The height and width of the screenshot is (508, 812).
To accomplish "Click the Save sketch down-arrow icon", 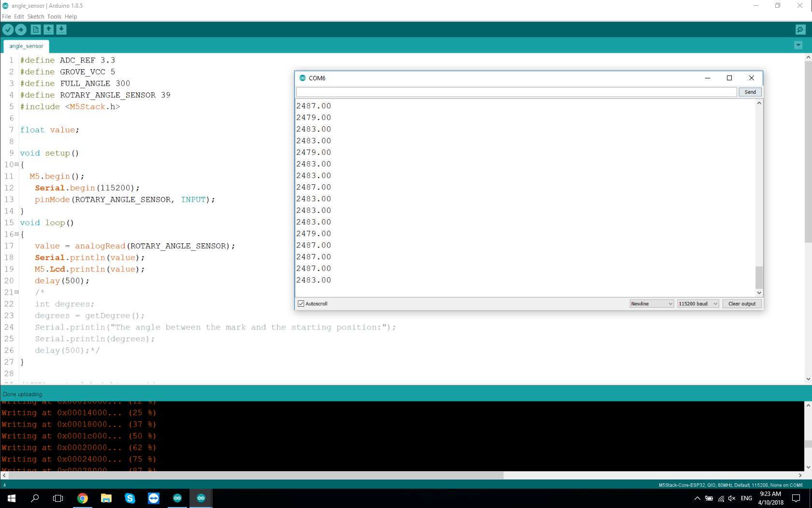I will coord(61,30).
